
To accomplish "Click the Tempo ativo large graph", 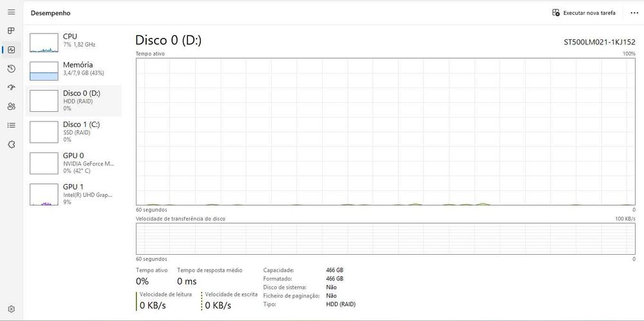I will (x=386, y=131).
